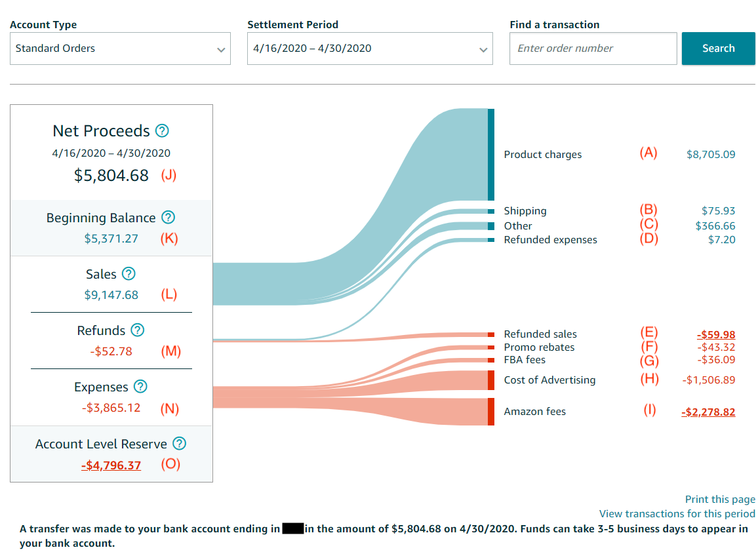Click the underlined -$4,796.37 reserve amount
Viewport: 756px width, 552px height.
click(x=111, y=464)
